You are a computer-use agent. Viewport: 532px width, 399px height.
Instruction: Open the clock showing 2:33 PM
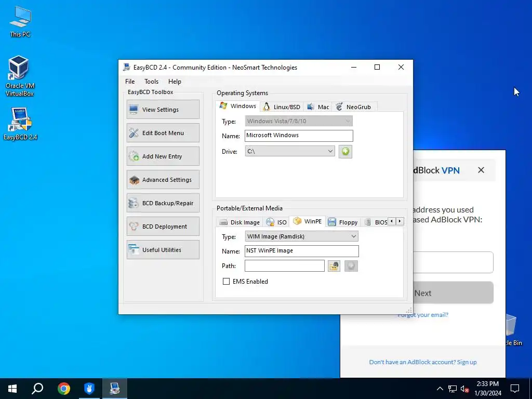tap(487, 389)
